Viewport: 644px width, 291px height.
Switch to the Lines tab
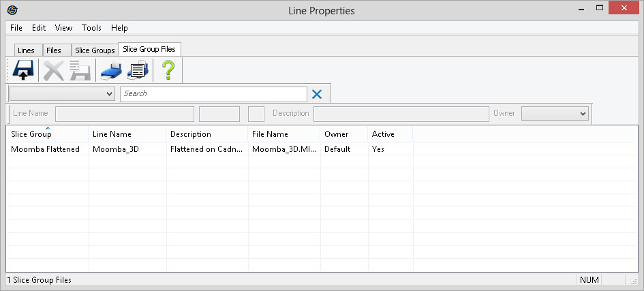coord(26,50)
